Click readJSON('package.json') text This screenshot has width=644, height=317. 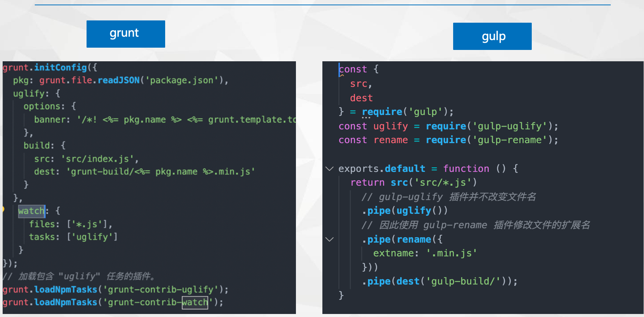[x=161, y=81]
